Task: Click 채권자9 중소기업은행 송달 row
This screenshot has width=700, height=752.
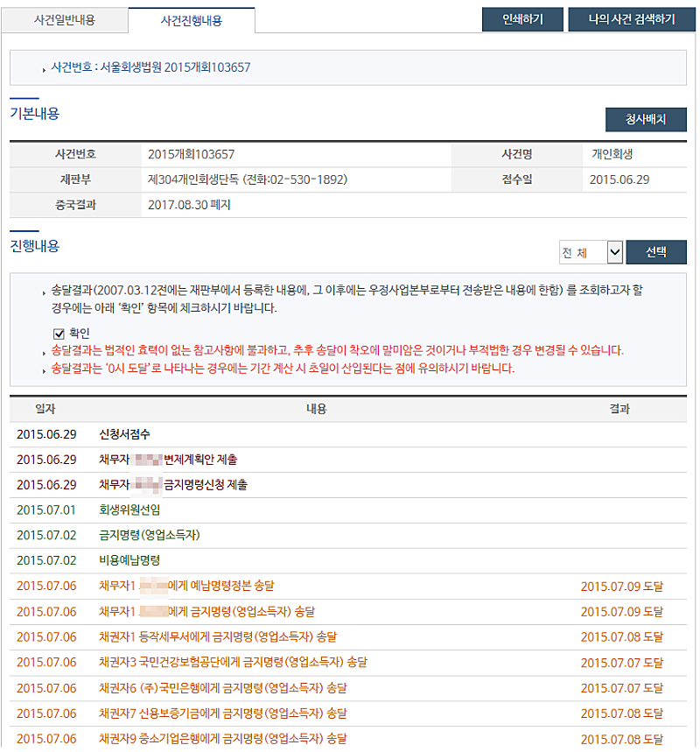Action: click(x=348, y=739)
